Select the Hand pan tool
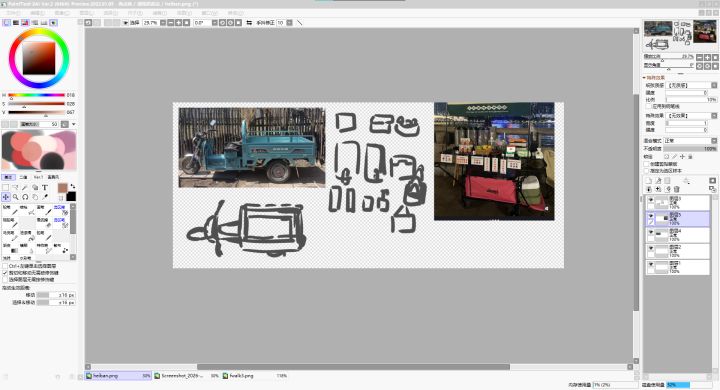720x390 pixels. click(35, 197)
